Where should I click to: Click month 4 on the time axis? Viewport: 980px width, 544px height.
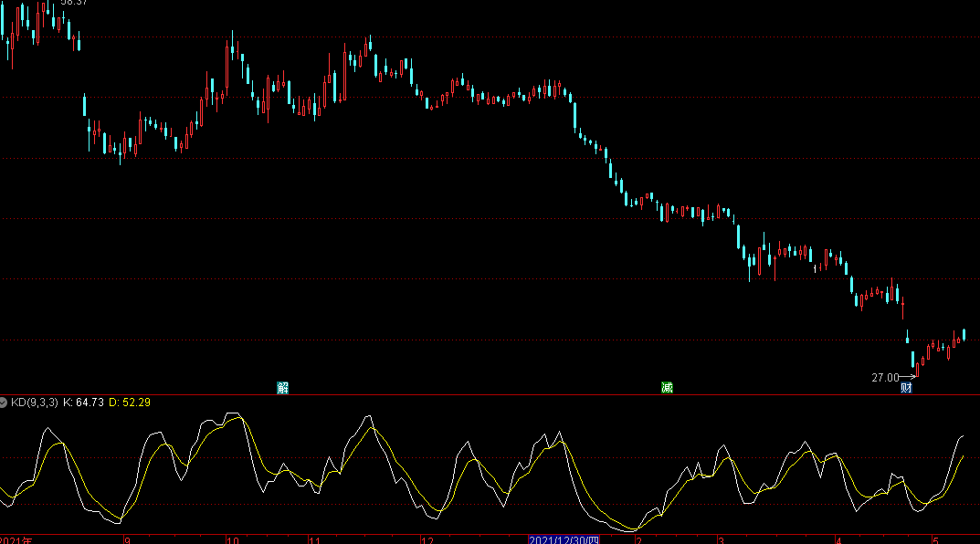point(838,540)
